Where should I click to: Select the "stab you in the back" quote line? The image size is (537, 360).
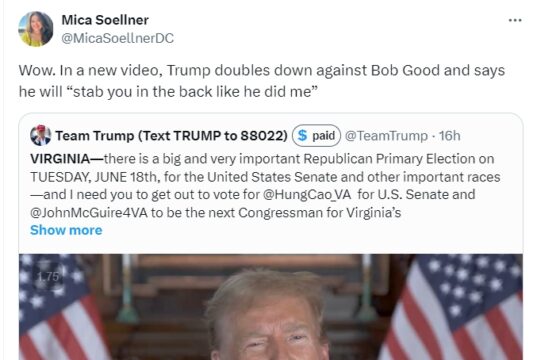coord(168,92)
